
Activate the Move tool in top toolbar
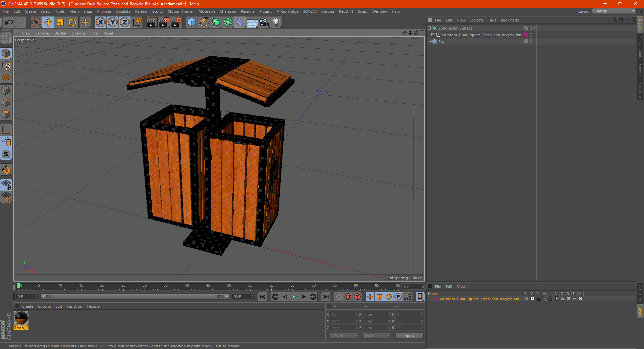pos(48,22)
